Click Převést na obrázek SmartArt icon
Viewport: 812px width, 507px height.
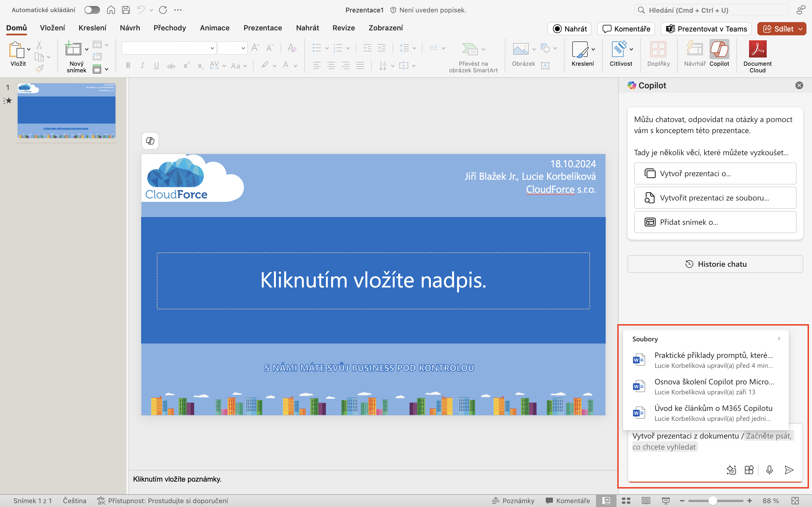470,49
